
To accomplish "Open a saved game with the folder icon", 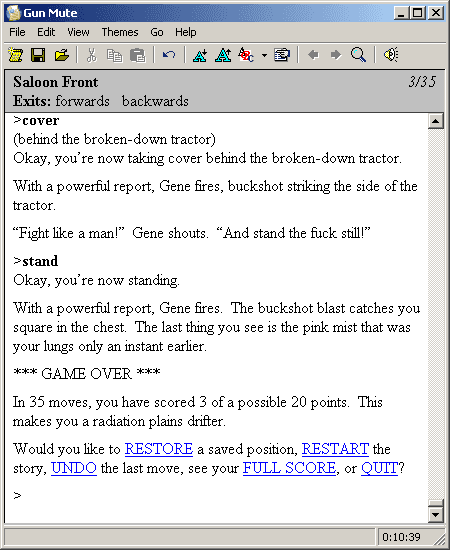I will coord(61,55).
